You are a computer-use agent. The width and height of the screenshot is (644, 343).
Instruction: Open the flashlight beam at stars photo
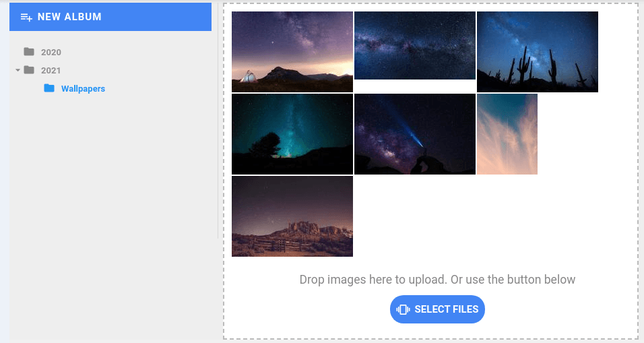[415, 134]
